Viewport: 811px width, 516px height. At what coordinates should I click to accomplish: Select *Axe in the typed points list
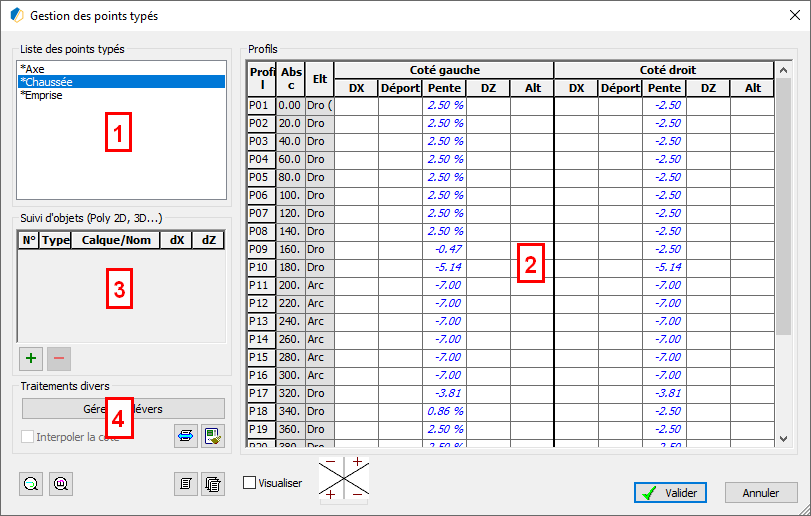32,69
